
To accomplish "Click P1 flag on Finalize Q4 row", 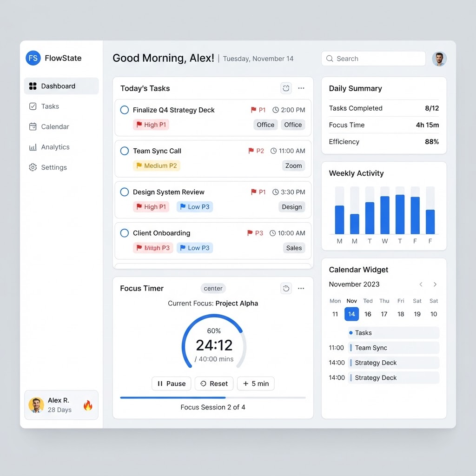I will 258,110.
